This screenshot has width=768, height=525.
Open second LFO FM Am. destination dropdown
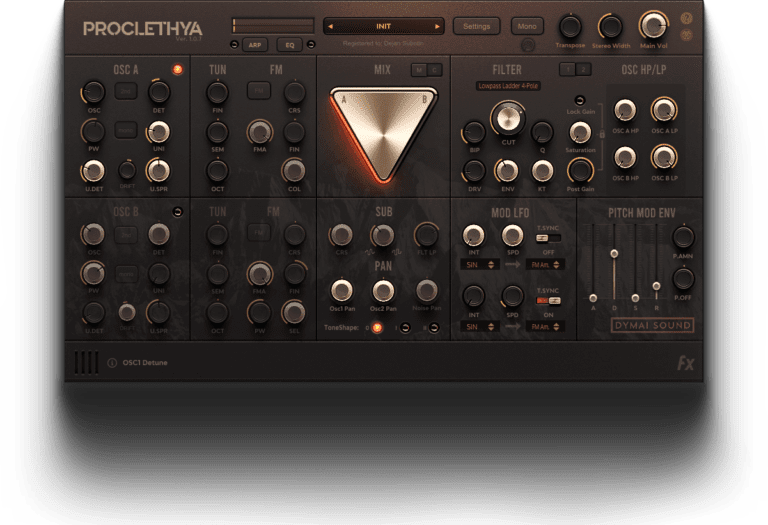[545, 327]
